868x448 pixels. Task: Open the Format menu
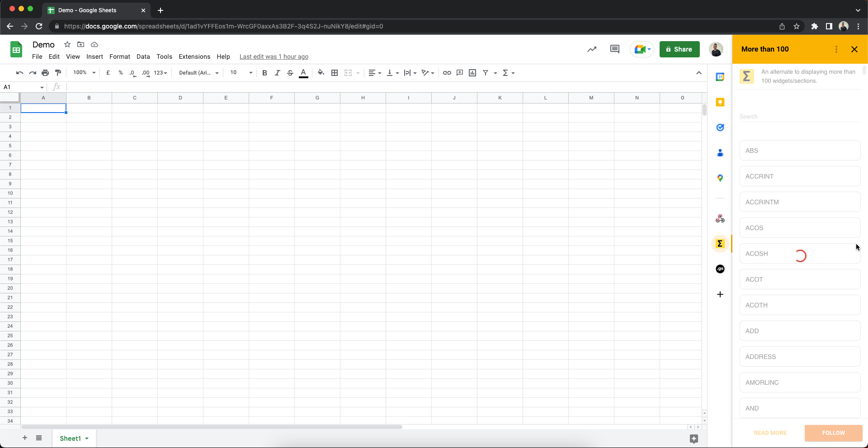coord(119,57)
